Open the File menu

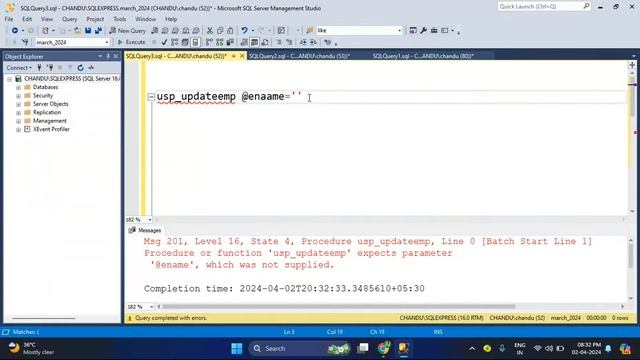(9, 19)
